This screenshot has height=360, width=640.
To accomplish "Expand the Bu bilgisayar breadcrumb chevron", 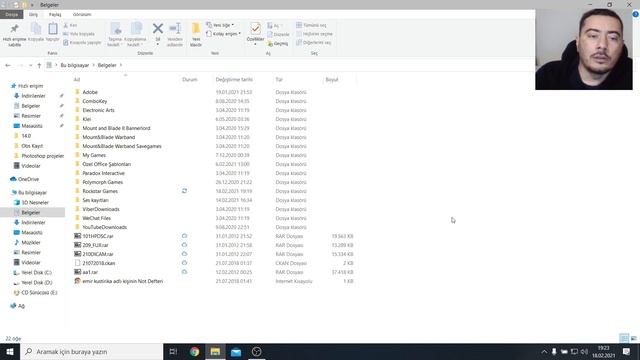I will pos(93,65).
